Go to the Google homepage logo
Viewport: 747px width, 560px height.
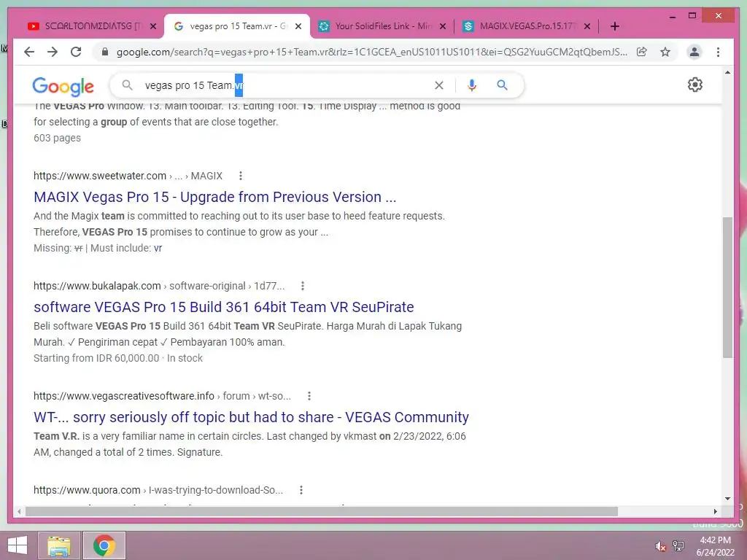coord(63,86)
